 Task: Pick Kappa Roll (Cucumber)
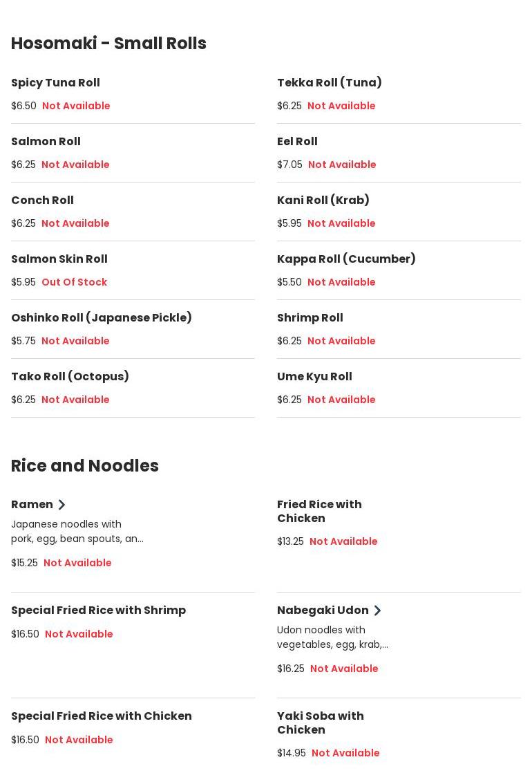point(346,259)
